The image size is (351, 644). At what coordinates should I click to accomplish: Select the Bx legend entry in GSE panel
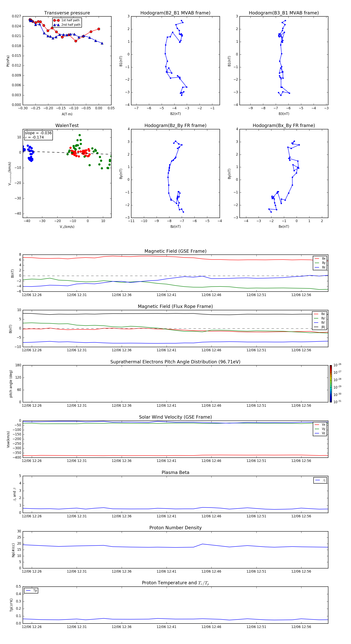coord(320,259)
